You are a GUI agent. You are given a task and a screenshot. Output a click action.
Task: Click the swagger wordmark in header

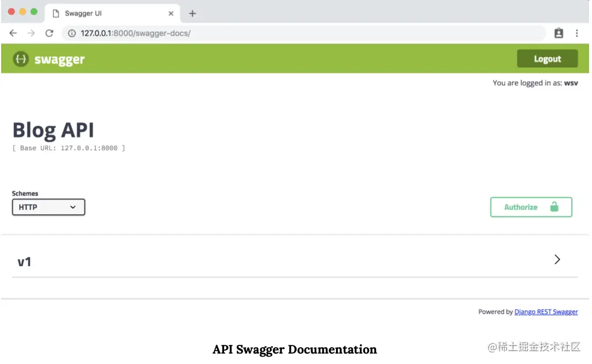(x=60, y=59)
